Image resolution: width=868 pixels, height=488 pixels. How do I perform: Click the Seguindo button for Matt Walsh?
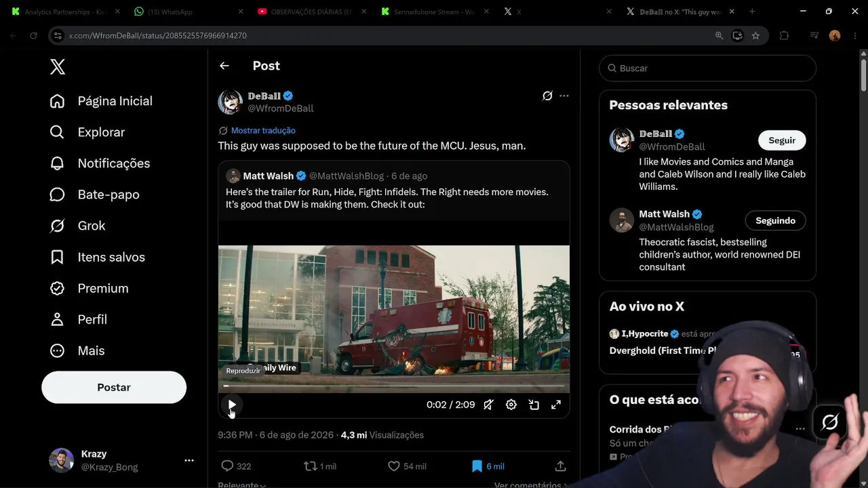[775, 220]
